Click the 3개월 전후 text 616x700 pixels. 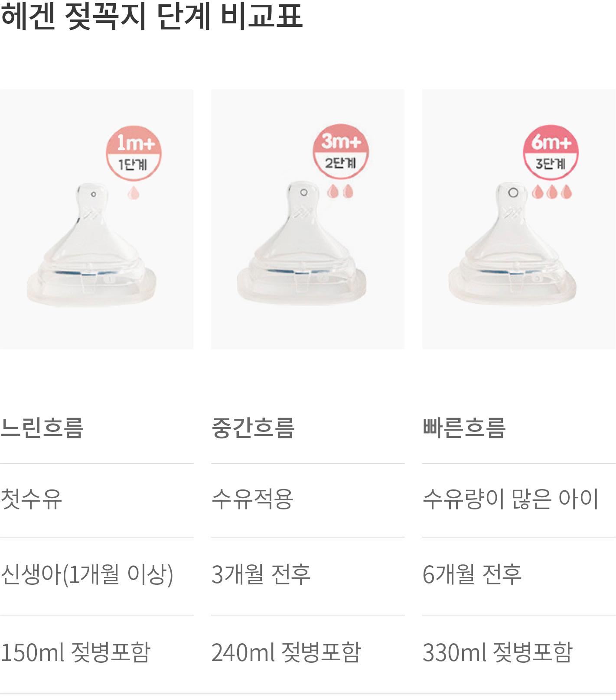(x=261, y=574)
